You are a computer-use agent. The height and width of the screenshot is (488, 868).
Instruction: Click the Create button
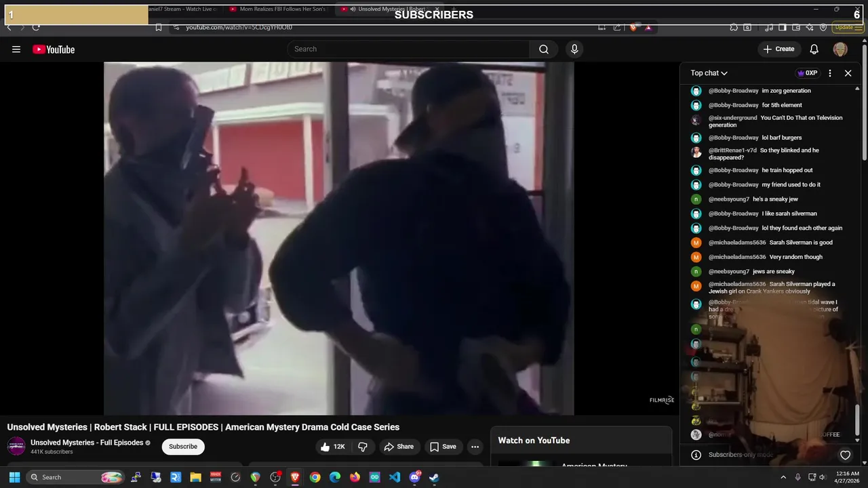pos(778,49)
